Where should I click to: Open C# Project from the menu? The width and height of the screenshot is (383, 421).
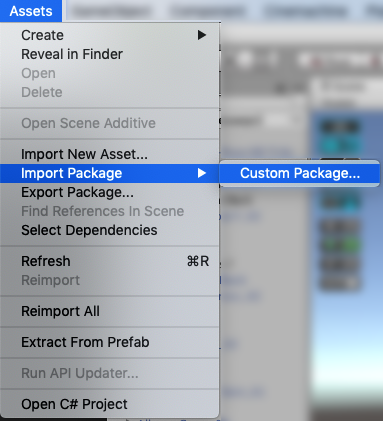(x=110, y=404)
